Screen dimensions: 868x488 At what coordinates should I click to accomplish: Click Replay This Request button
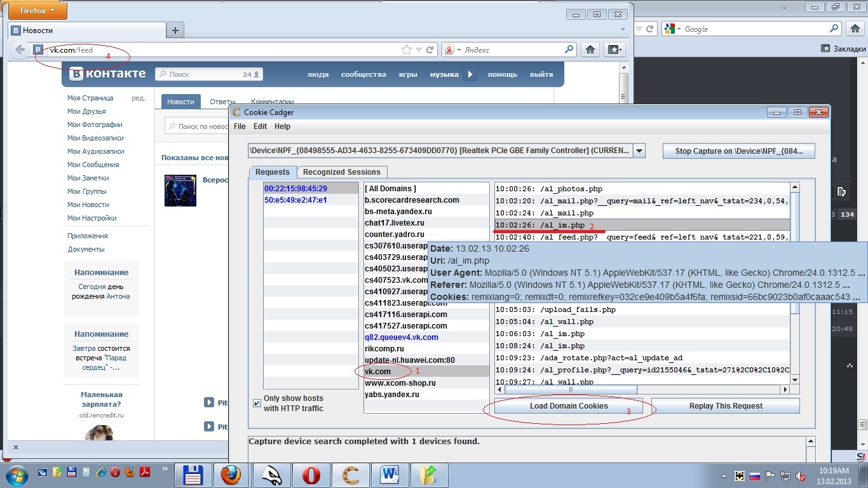(726, 406)
